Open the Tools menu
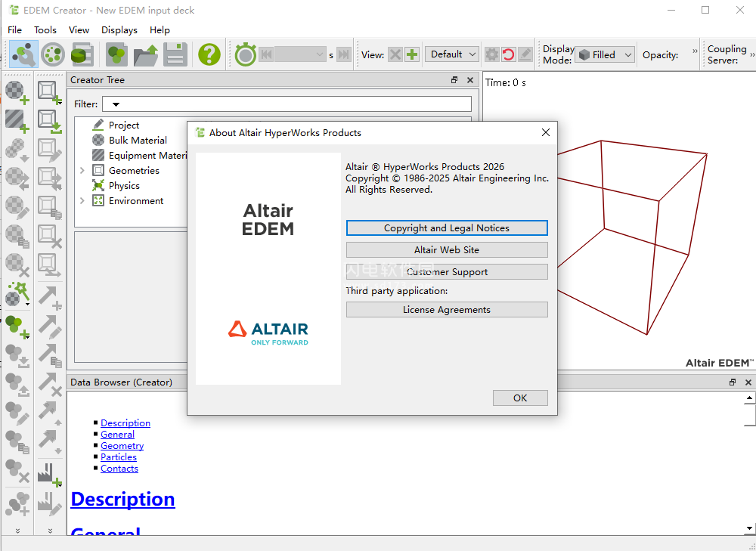This screenshot has width=756, height=551. 45,30
